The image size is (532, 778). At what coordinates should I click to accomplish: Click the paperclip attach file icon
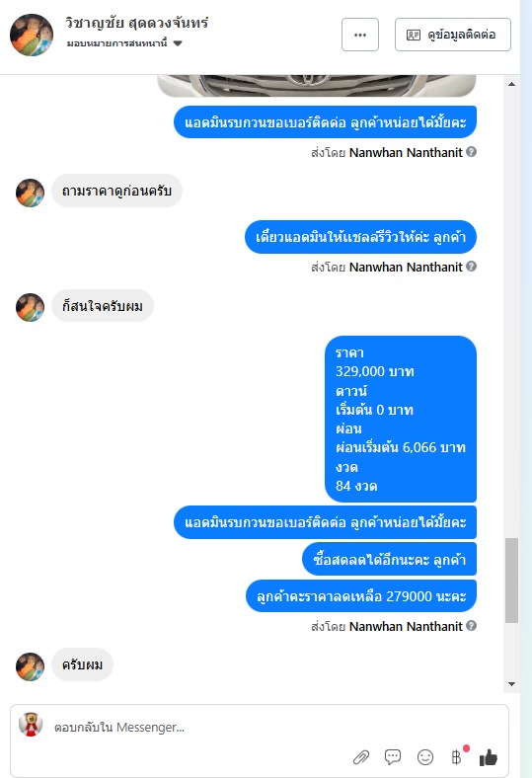361,757
